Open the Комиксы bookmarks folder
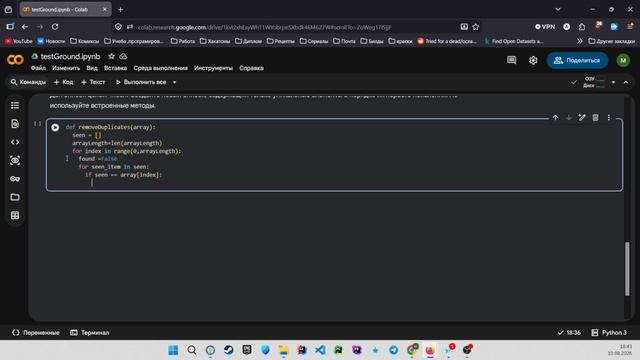 (84, 41)
